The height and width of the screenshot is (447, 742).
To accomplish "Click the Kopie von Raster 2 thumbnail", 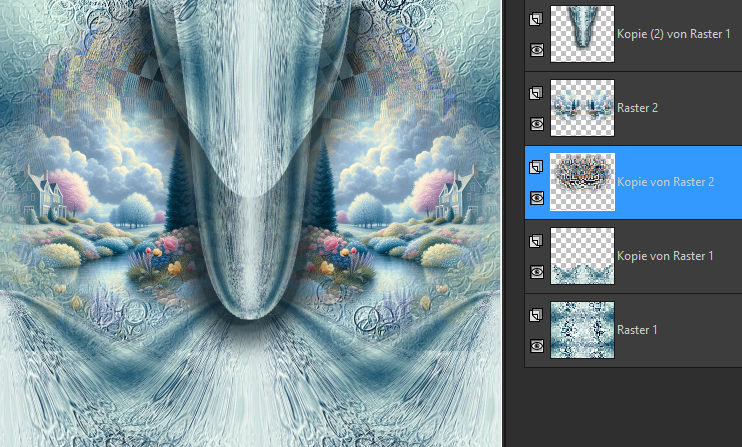I will 583,182.
